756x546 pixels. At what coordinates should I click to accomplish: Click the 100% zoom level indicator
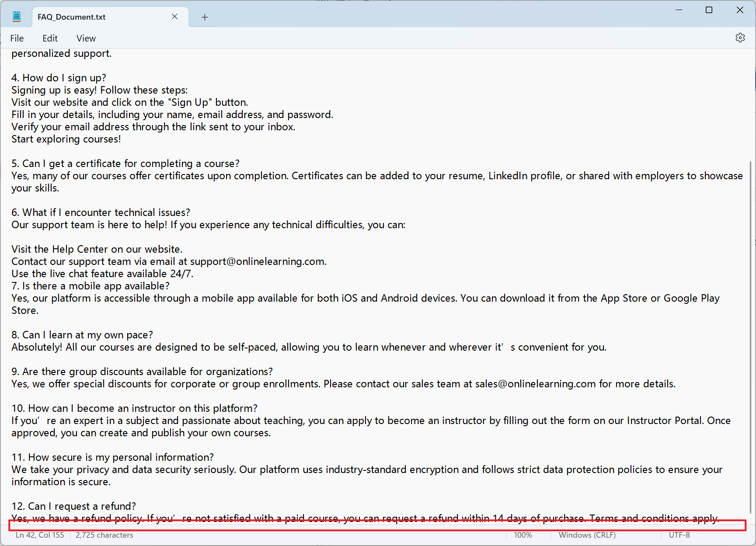pyautogui.click(x=523, y=535)
